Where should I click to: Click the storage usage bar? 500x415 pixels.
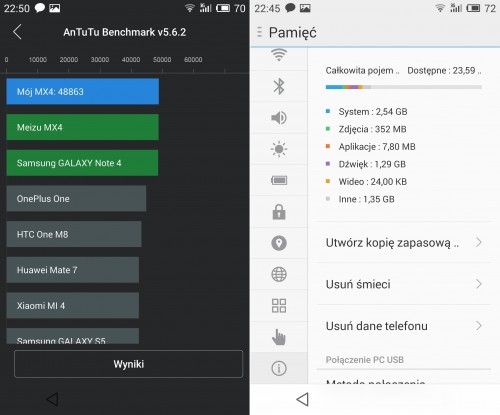pos(404,87)
